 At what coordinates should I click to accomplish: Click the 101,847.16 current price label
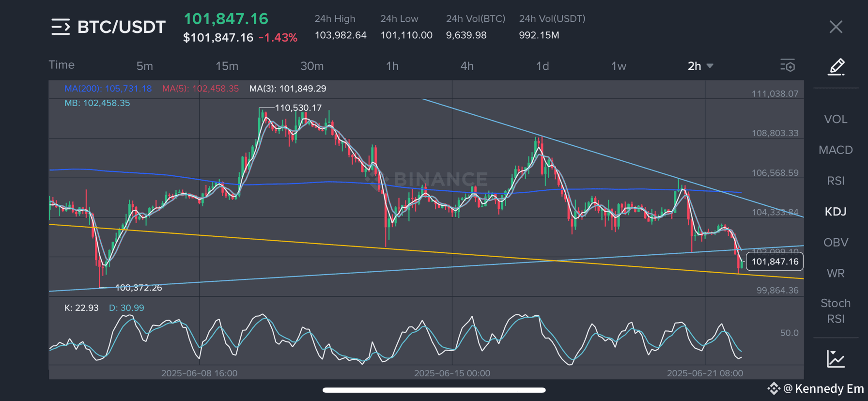(775, 262)
